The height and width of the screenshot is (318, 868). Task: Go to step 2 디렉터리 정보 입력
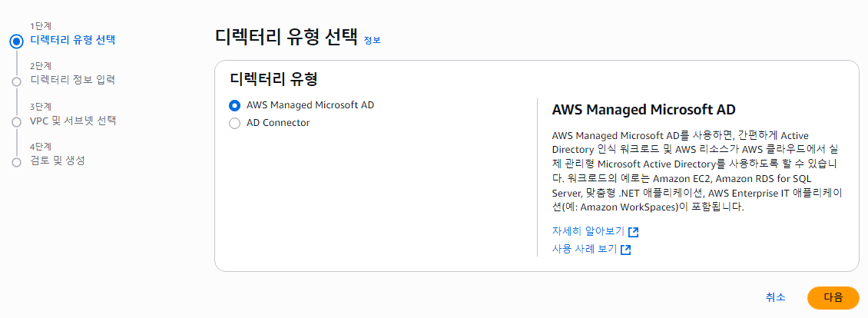pos(72,81)
